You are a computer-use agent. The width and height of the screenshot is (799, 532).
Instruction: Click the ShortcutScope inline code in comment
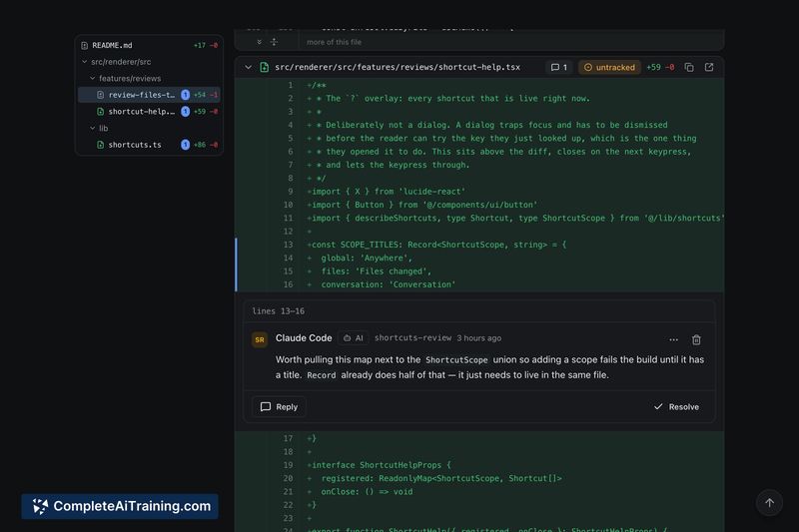456,360
